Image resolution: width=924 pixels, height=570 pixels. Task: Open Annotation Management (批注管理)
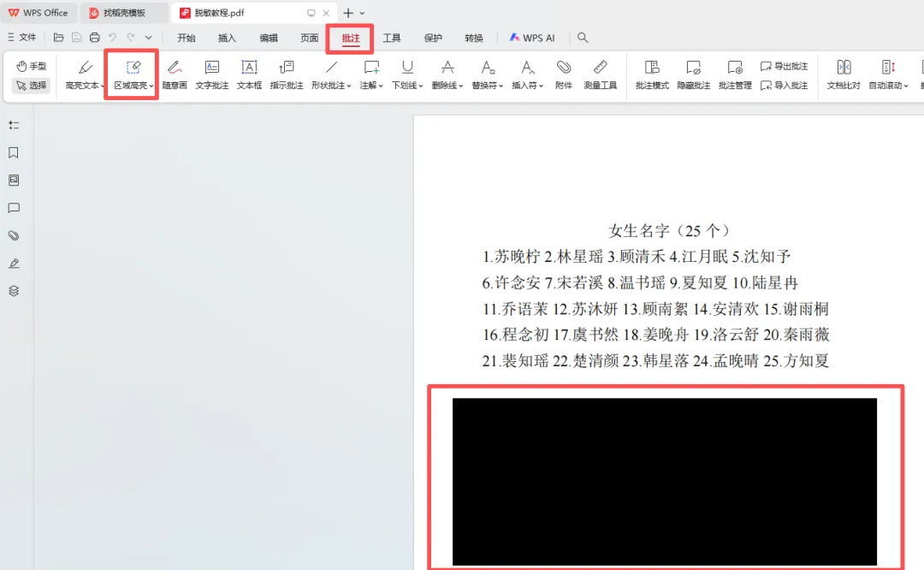[x=735, y=74]
